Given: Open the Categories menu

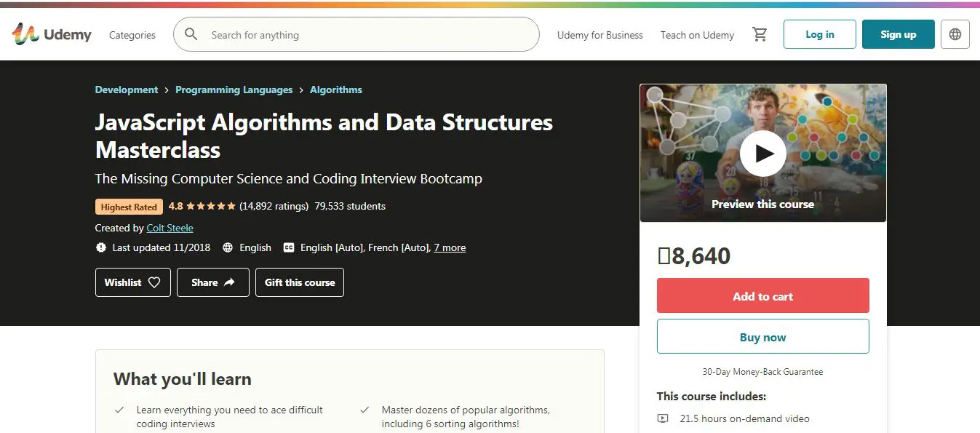Looking at the screenshot, I should 132,35.
